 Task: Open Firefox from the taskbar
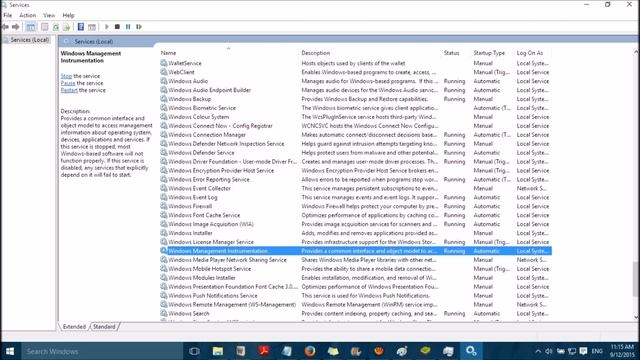click(310, 351)
